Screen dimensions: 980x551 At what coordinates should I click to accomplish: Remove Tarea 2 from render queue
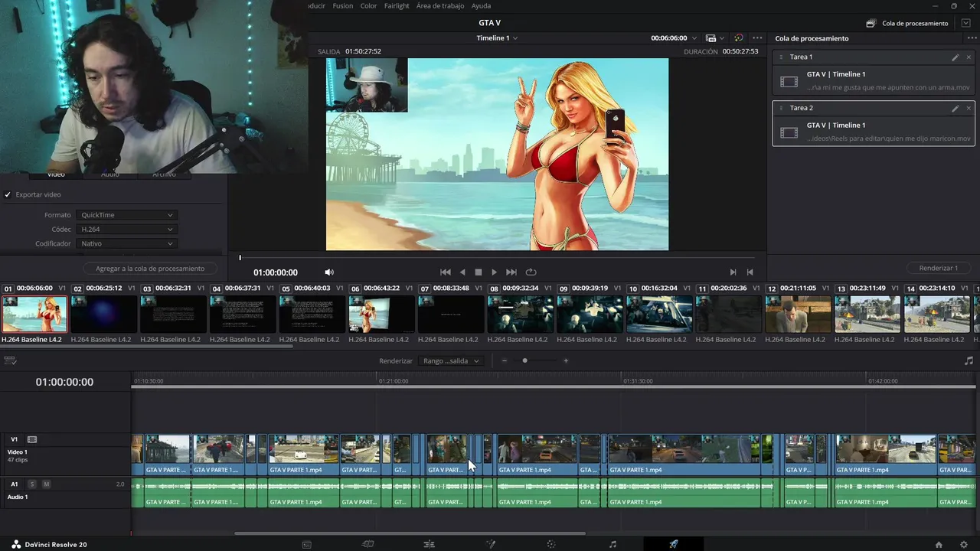969,109
